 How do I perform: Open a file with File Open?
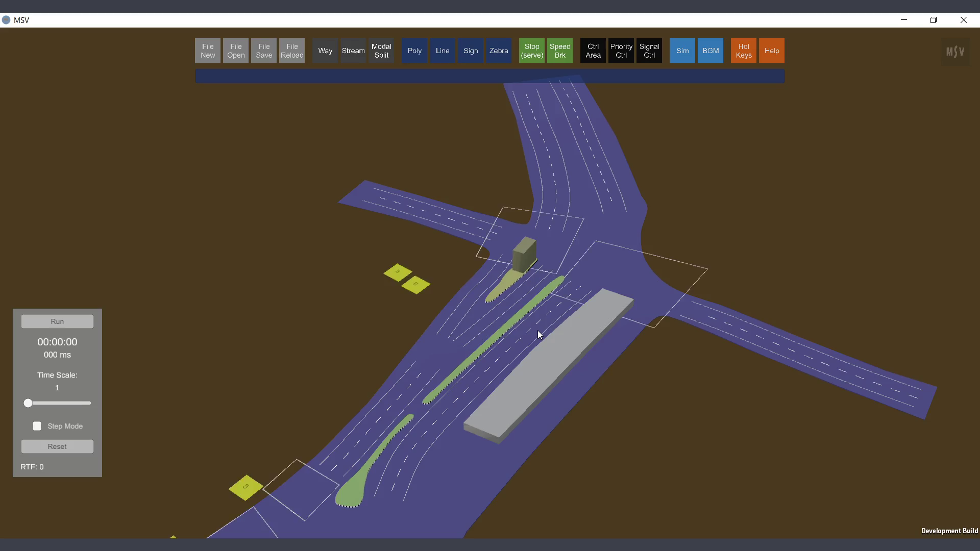pyautogui.click(x=236, y=51)
